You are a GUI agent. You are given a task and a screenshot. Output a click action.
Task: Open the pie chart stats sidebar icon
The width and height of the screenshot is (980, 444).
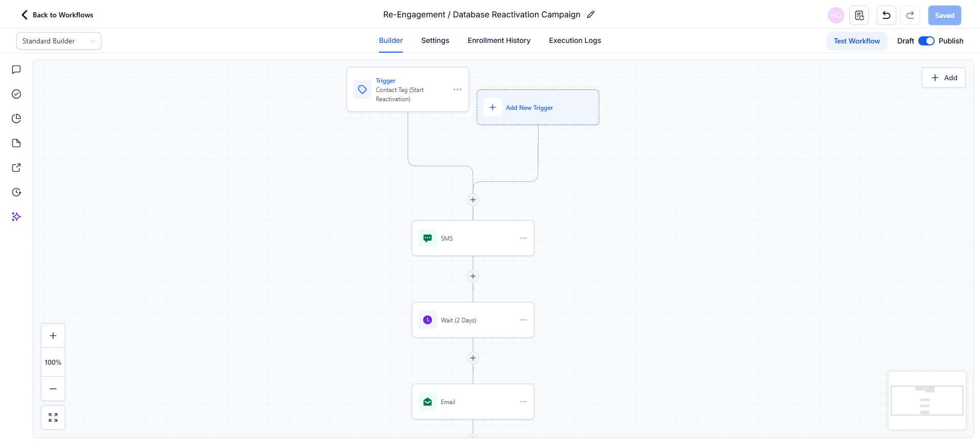[16, 119]
